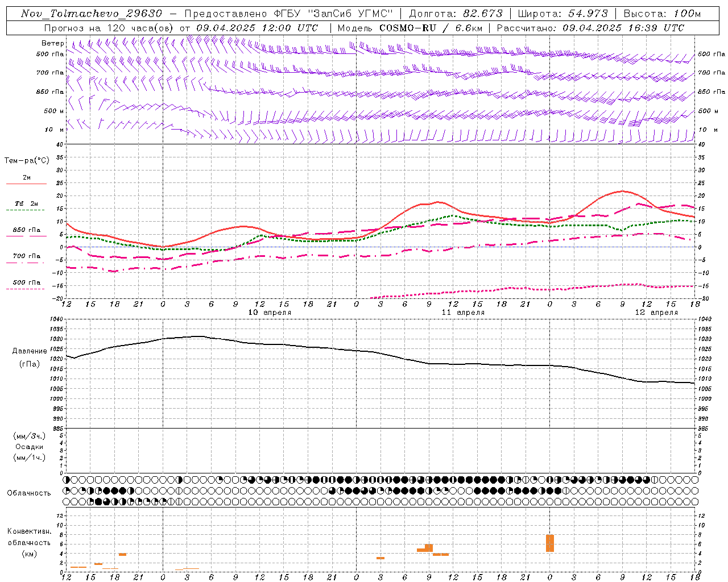Select the provider text ФГБУ "ЗапСиб УГМС"
728x582 pixels.
coord(334,14)
